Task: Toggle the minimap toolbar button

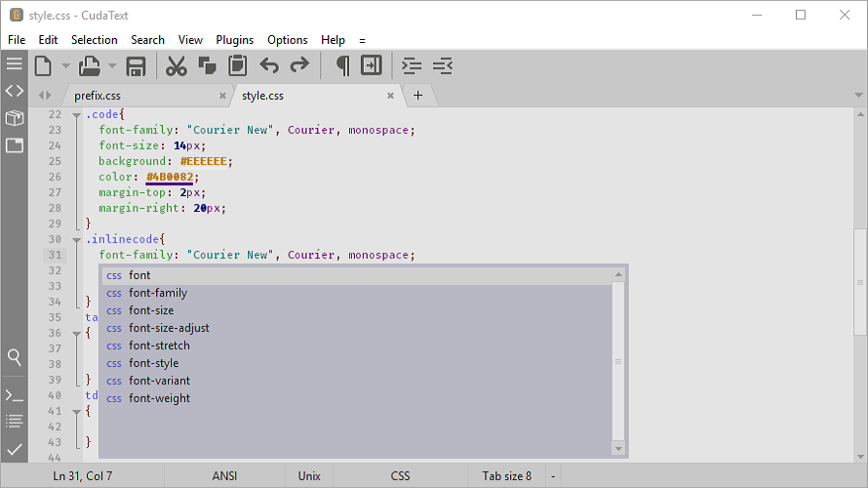Action: click(x=372, y=66)
